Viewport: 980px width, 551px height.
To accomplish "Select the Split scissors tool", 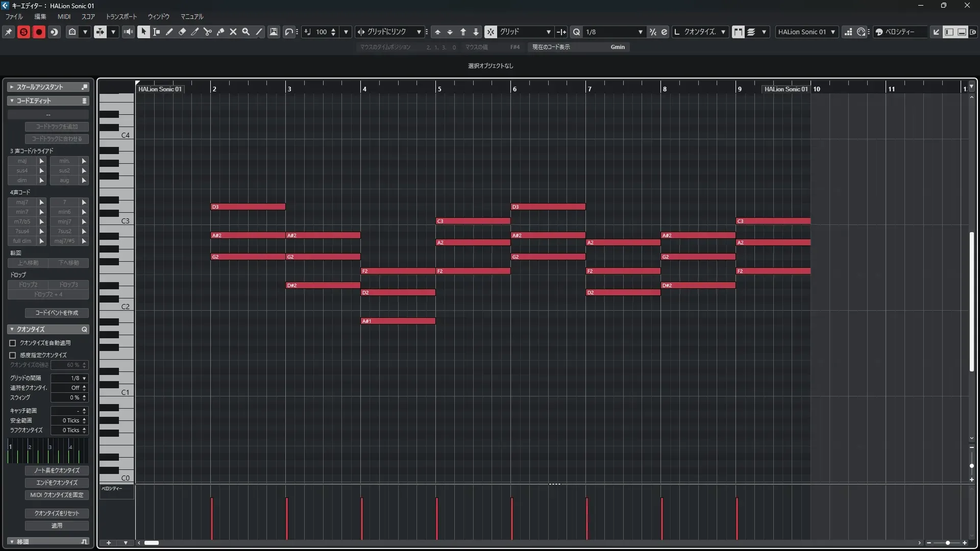I will coord(208,32).
